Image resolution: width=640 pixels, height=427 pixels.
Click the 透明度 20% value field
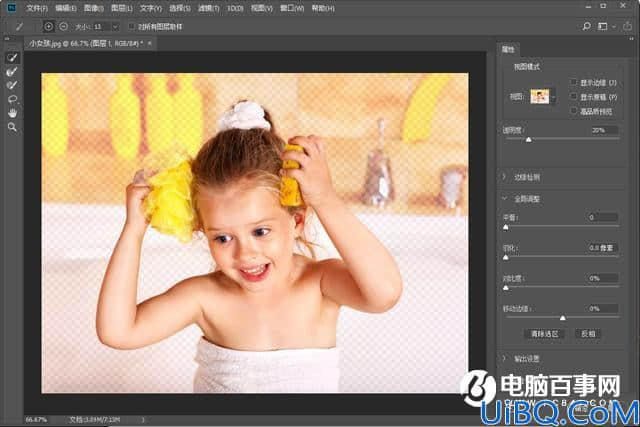(x=604, y=130)
